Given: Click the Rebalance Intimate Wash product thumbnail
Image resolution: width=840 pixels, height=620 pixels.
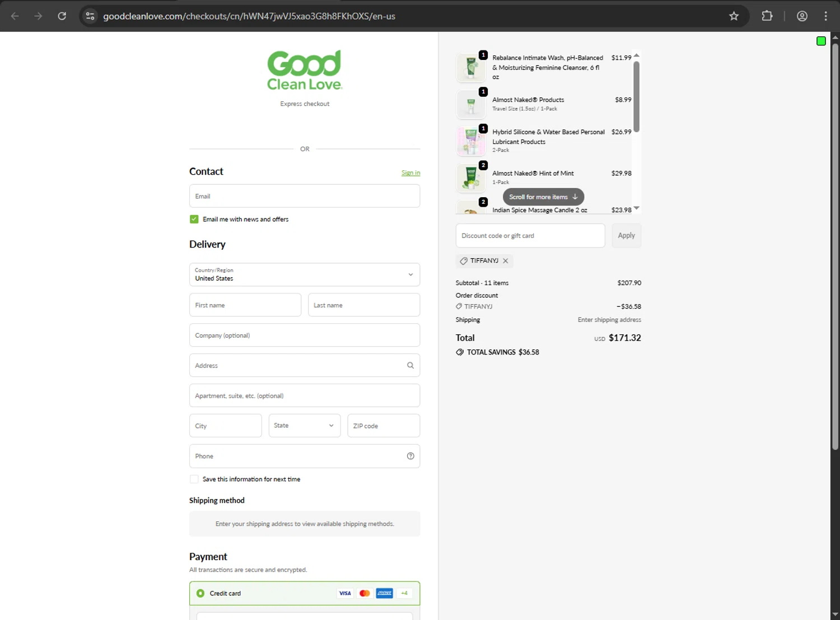Looking at the screenshot, I should 471,67.
